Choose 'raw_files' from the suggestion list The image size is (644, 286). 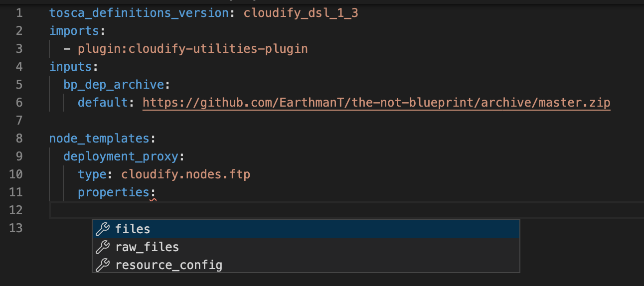(306, 247)
